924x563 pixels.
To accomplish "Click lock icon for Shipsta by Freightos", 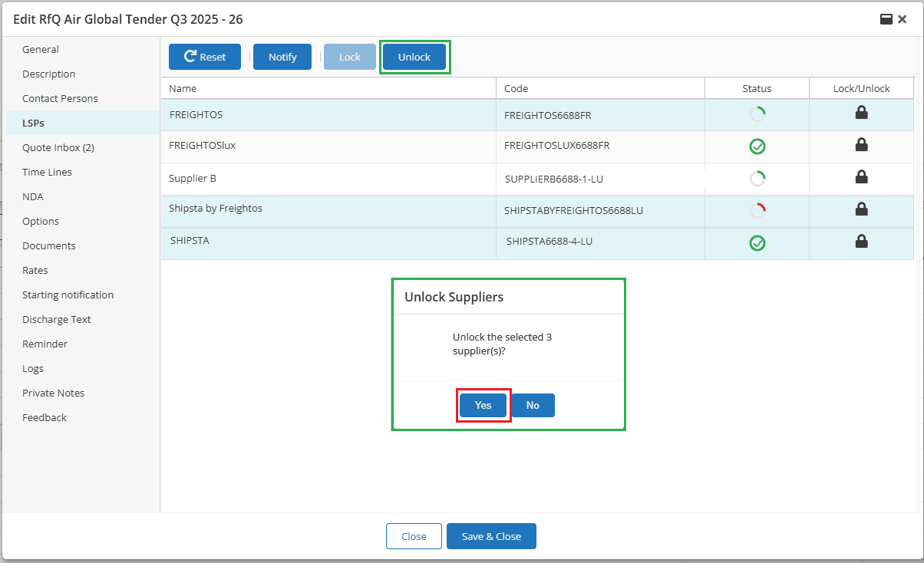I will 862,209.
